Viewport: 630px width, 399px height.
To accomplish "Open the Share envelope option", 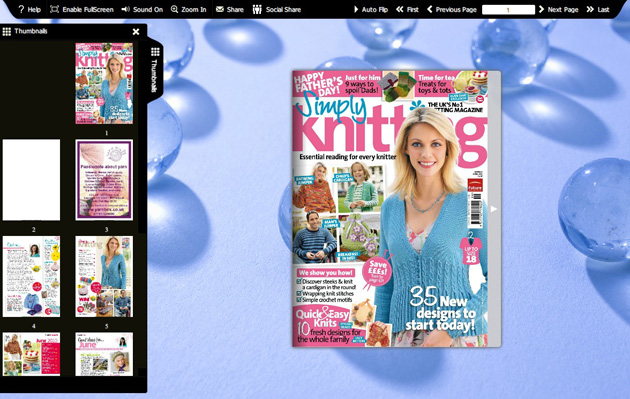I will click(229, 9).
